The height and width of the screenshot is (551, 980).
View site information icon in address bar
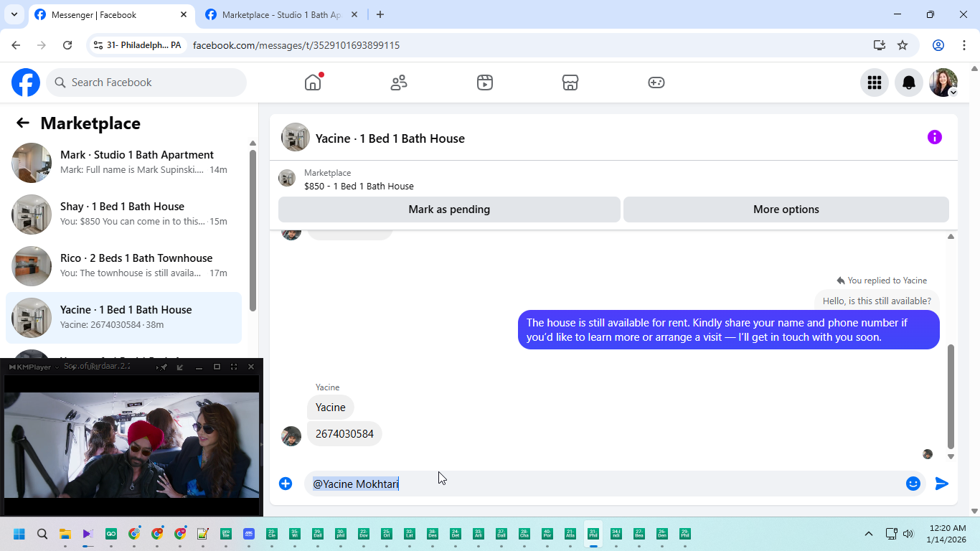[x=98, y=45]
